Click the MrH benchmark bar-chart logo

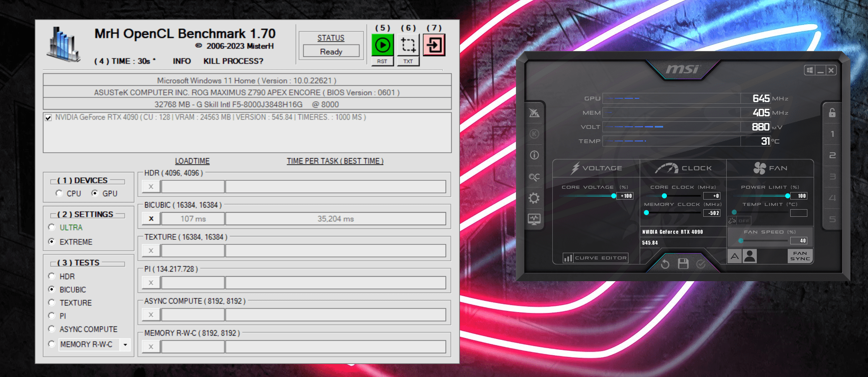tap(64, 44)
